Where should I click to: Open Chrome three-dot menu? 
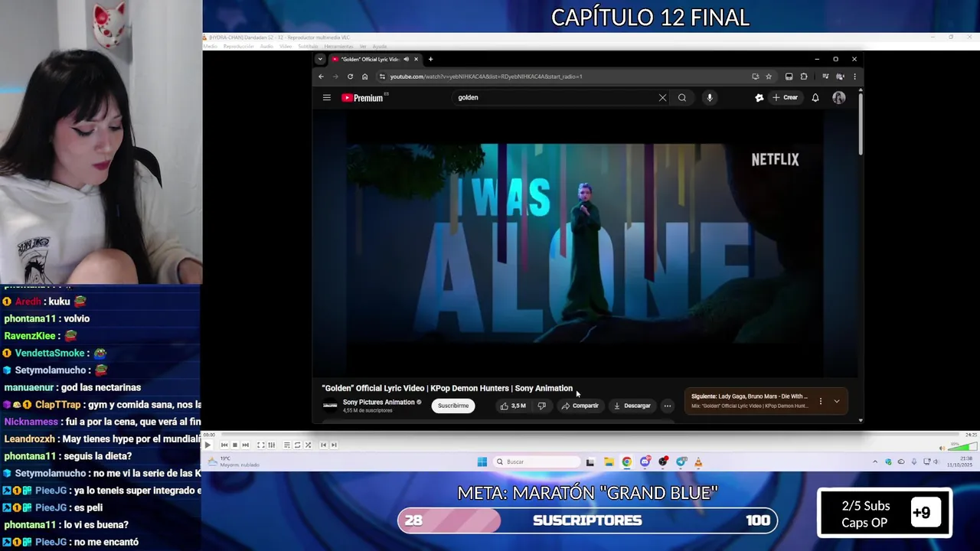click(854, 77)
